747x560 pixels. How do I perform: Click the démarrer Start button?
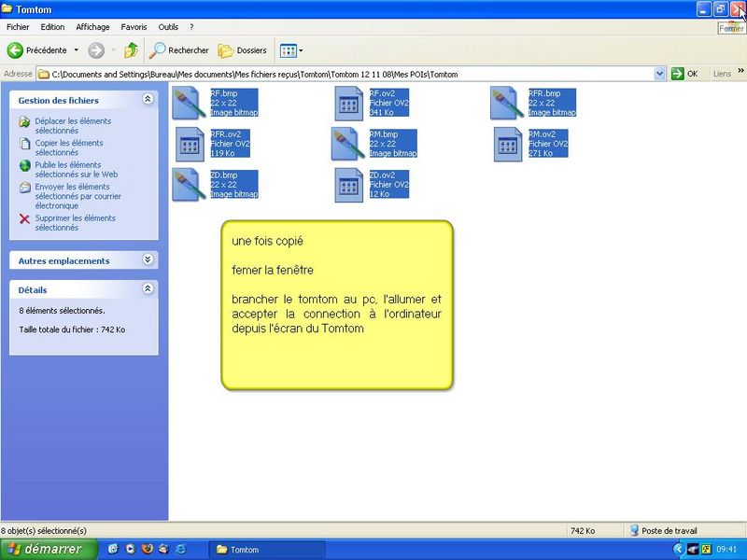[x=49, y=550]
